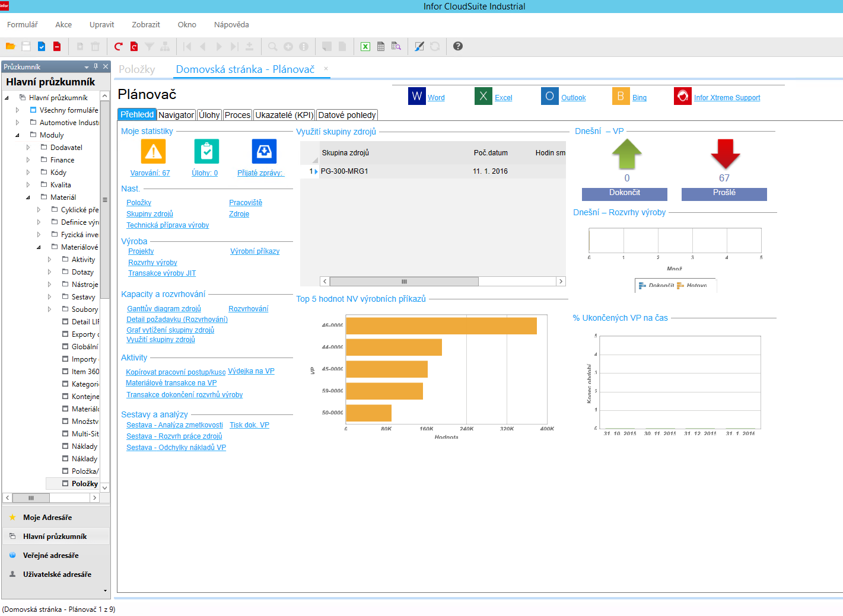Click the resource group grid horizontal scrollbar
The width and height of the screenshot is (843, 616).
(404, 282)
